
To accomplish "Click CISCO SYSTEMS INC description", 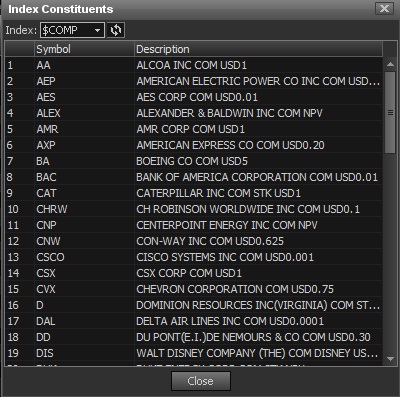I will click(x=225, y=257).
